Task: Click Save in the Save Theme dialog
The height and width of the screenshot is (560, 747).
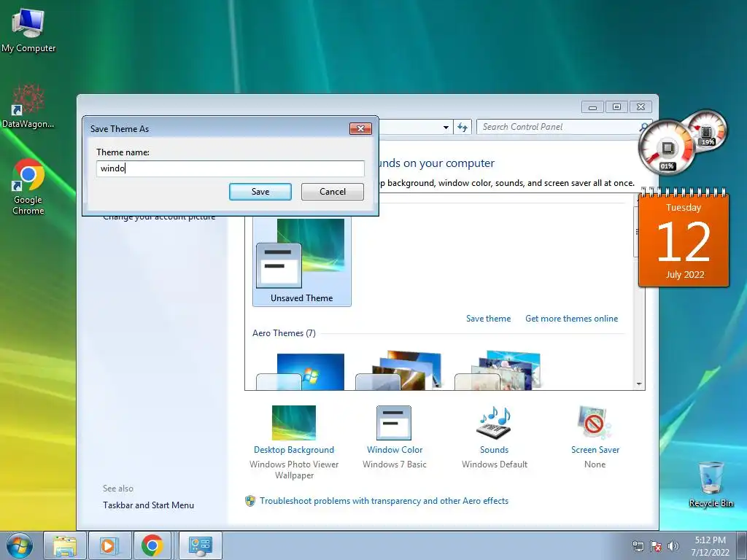Action: [260, 192]
